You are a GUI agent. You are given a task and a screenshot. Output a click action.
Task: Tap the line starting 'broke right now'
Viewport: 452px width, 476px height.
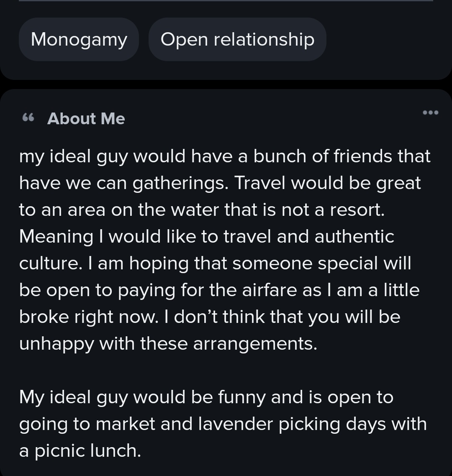210,317
